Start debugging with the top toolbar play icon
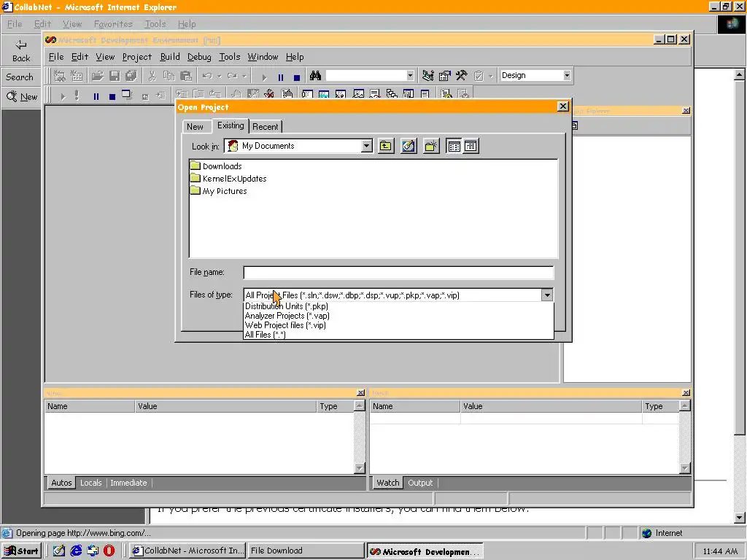The width and height of the screenshot is (747, 560). (x=264, y=77)
